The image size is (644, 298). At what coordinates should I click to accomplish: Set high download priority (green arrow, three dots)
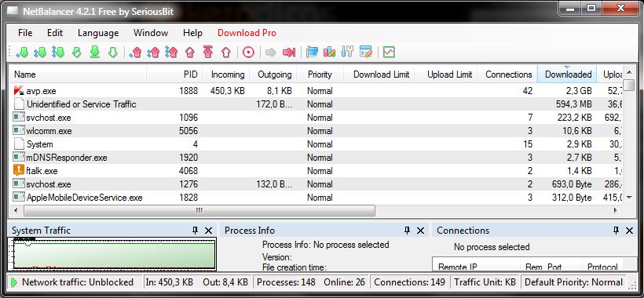[x=58, y=52]
